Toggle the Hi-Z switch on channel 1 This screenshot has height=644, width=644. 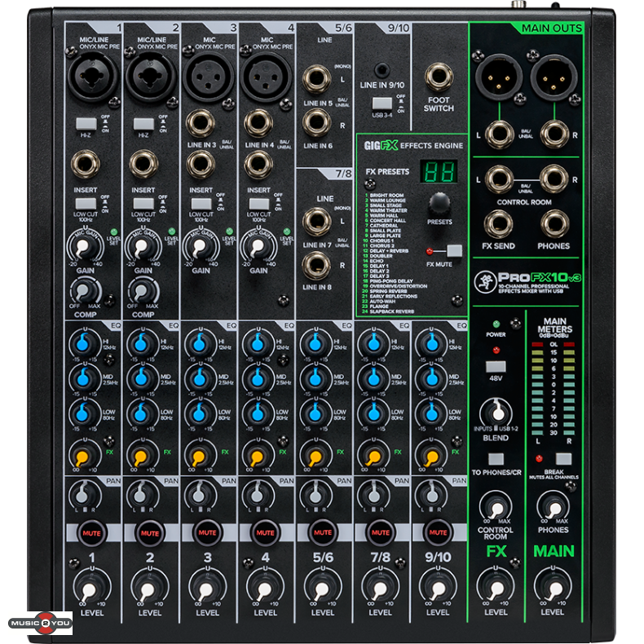click(x=86, y=124)
